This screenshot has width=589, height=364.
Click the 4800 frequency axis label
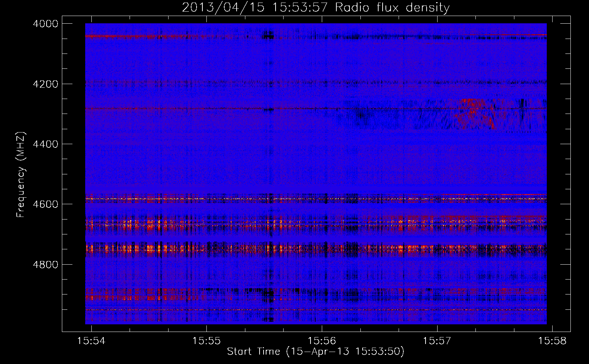[x=46, y=265]
